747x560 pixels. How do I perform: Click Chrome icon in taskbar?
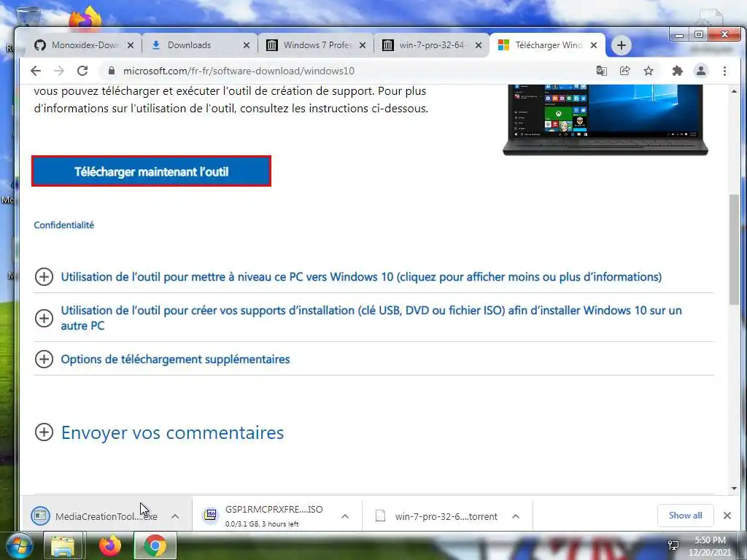point(155,545)
